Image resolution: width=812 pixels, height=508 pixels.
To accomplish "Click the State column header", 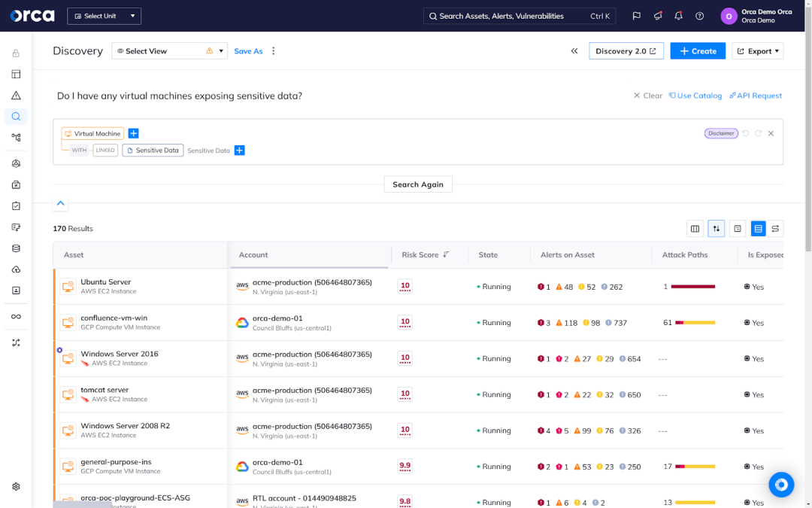I will pyautogui.click(x=488, y=254).
